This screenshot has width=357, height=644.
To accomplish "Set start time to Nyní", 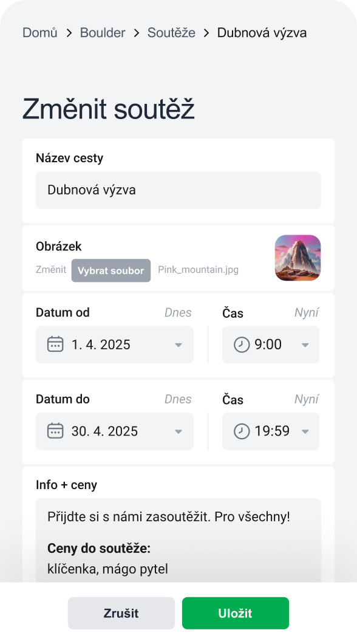I will [307, 312].
